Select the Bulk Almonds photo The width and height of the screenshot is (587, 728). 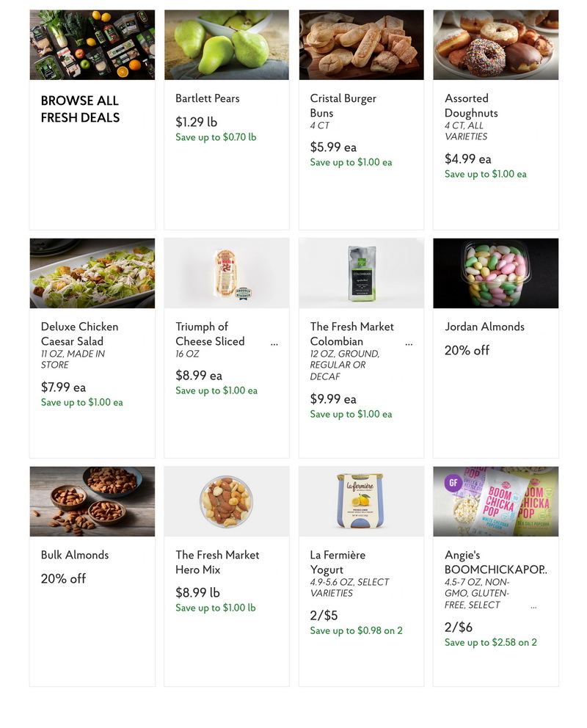click(92, 501)
